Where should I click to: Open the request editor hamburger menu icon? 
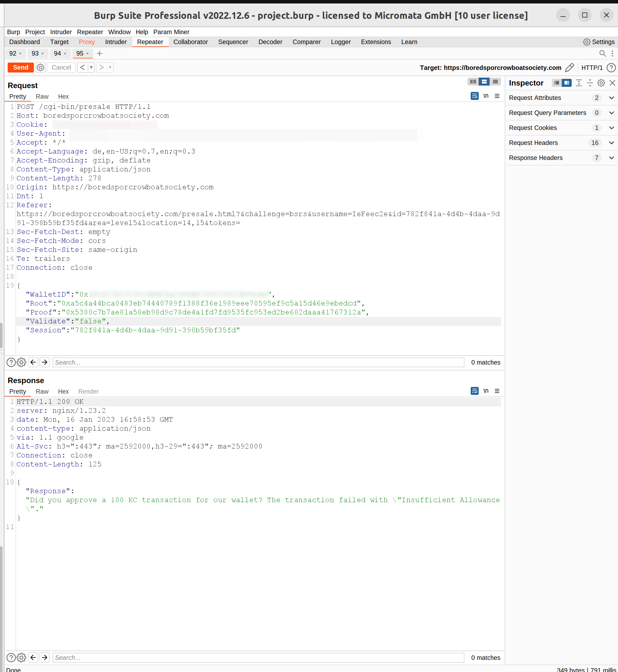497,96
